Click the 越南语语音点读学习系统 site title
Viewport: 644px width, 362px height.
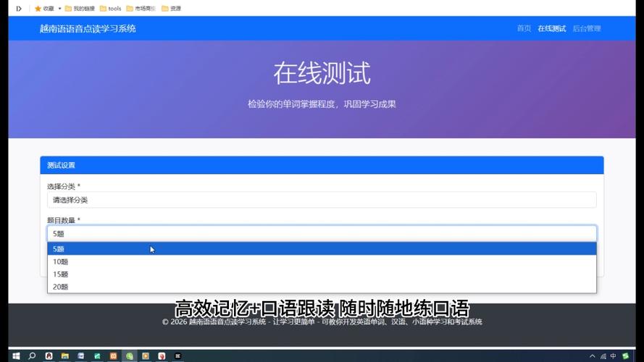88,28
